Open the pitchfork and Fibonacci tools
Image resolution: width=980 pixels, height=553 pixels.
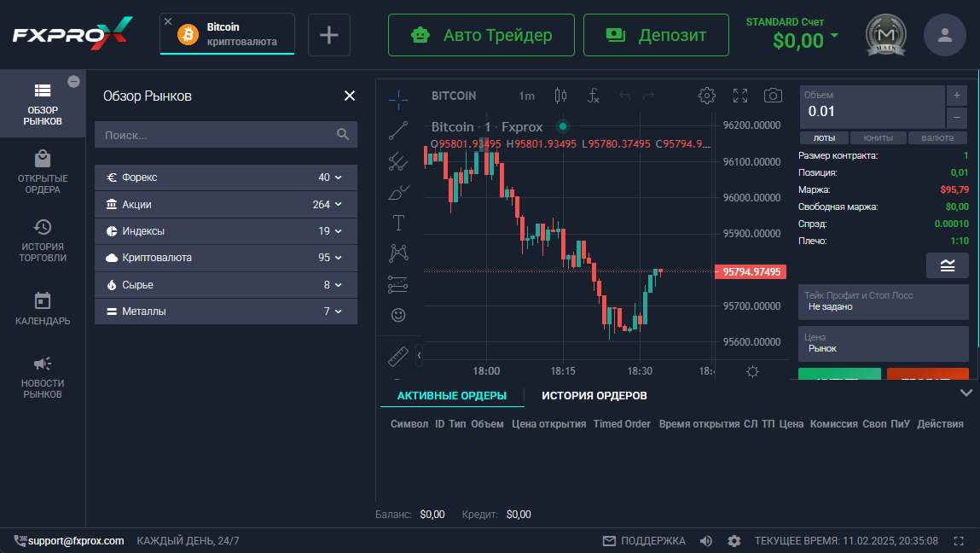(x=398, y=161)
